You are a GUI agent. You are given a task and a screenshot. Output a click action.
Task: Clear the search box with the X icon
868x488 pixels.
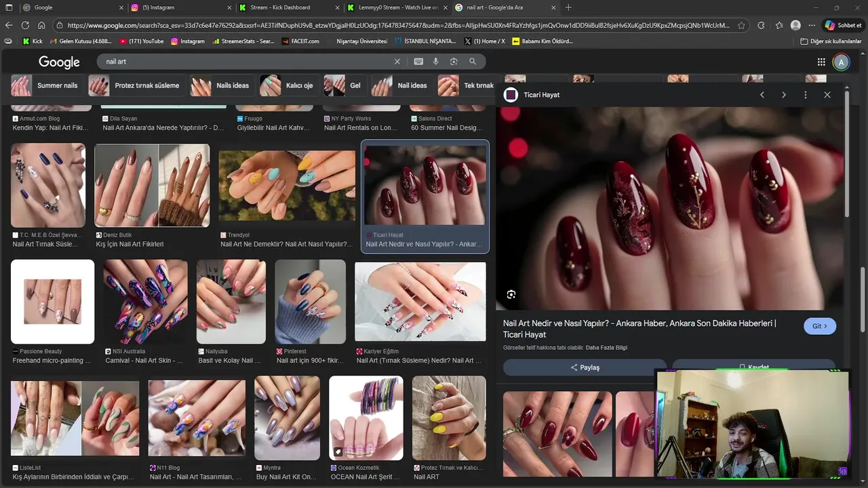(x=397, y=62)
